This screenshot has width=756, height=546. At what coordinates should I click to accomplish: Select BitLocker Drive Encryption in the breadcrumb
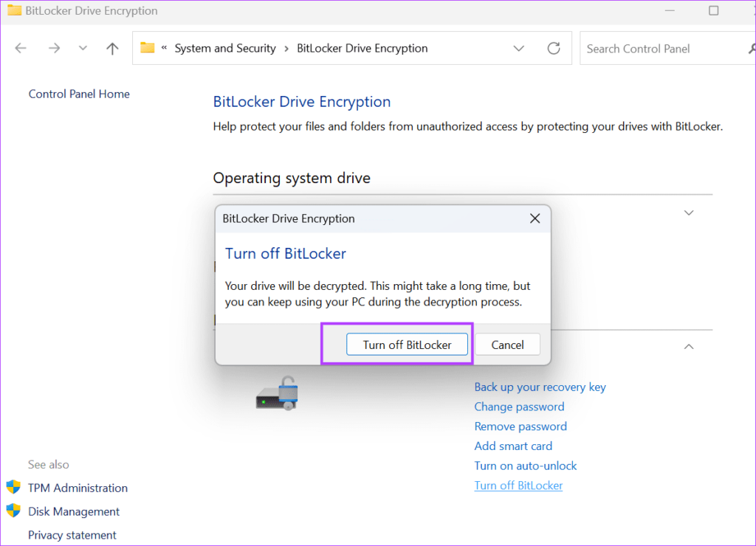click(x=362, y=47)
